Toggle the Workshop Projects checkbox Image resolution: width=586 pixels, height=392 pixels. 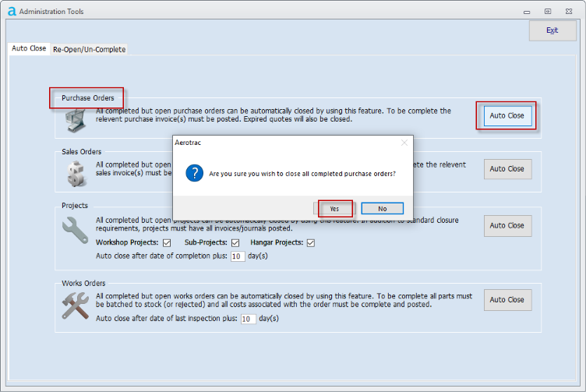point(167,243)
